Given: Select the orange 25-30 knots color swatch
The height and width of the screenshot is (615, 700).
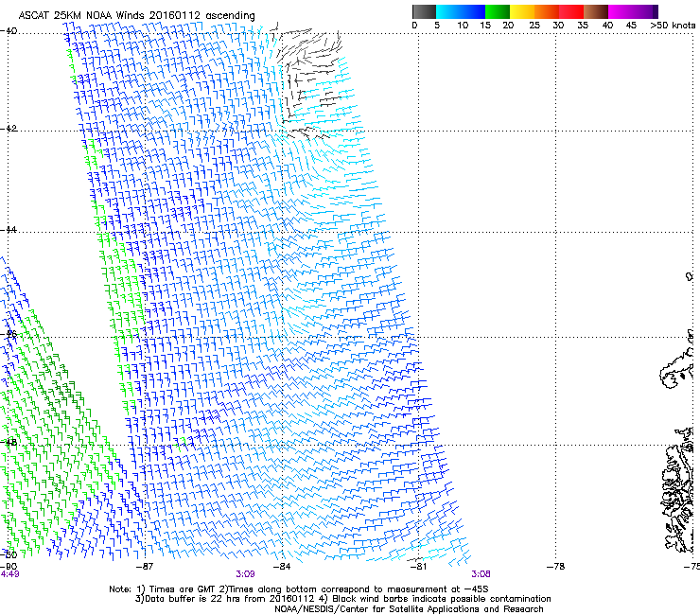Looking at the screenshot, I should point(547,11).
